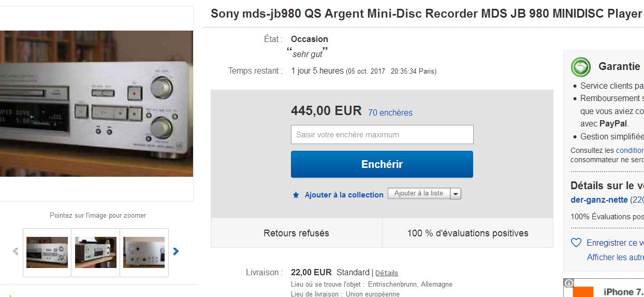The image size is (644, 297).
Task: Click the main minidisc recorder image
Action: click(x=96, y=104)
